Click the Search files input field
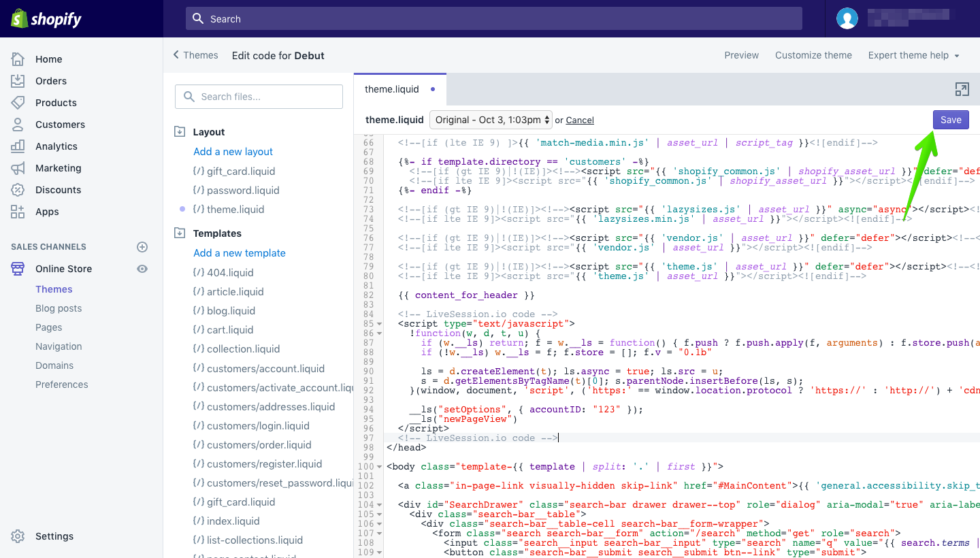The height and width of the screenshot is (558, 980). (259, 97)
